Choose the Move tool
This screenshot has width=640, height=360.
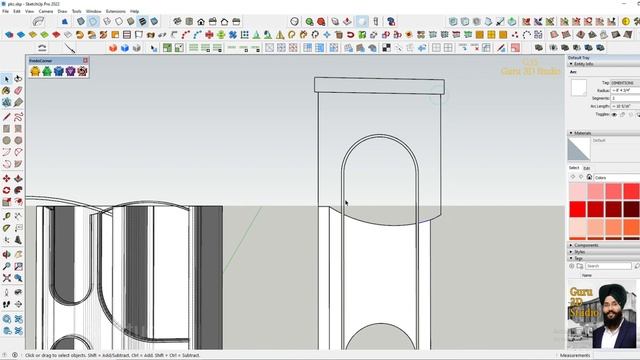(x=7, y=178)
